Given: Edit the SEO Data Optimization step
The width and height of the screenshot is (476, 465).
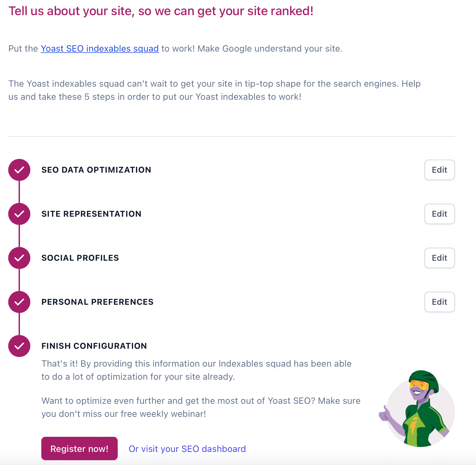Looking at the screenshot, I should pyautogui.click(x=440, y=170).
